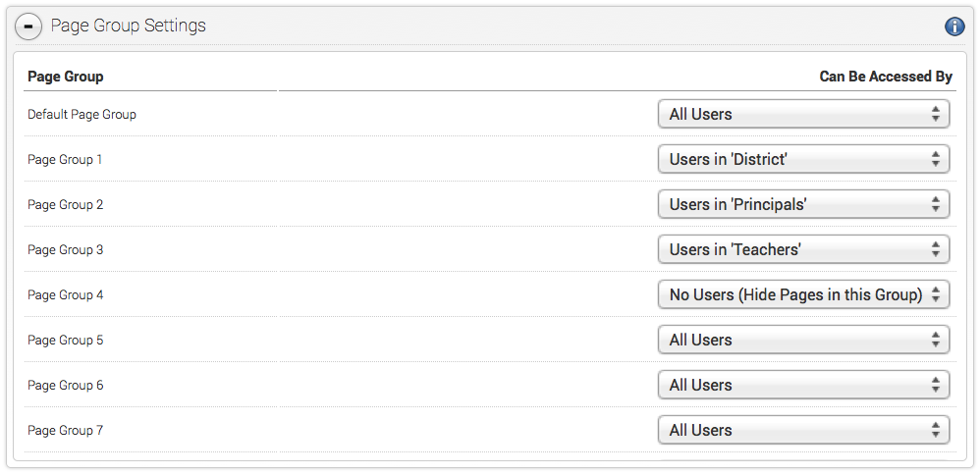The width and height of the screenshot is (980, 475).
Task: Open Page Group 3 'Teachers' dropdown
Action: (x=804, y=249)
